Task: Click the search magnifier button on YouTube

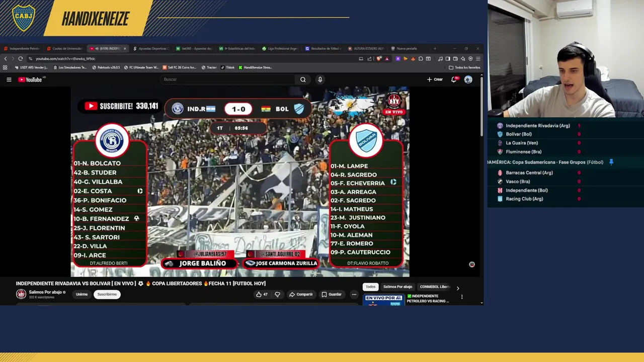Action: point(303,79)
